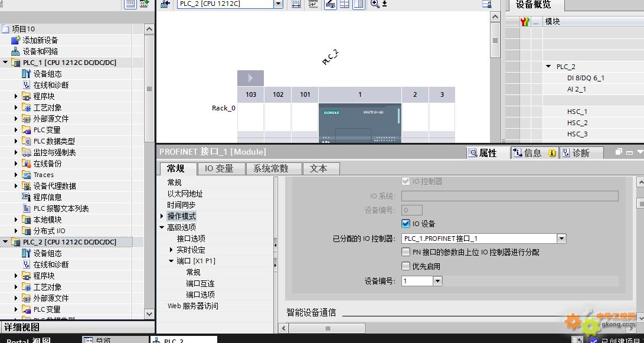
Task: Click the network view switch icon left of device selector
Action: point(165,4)
